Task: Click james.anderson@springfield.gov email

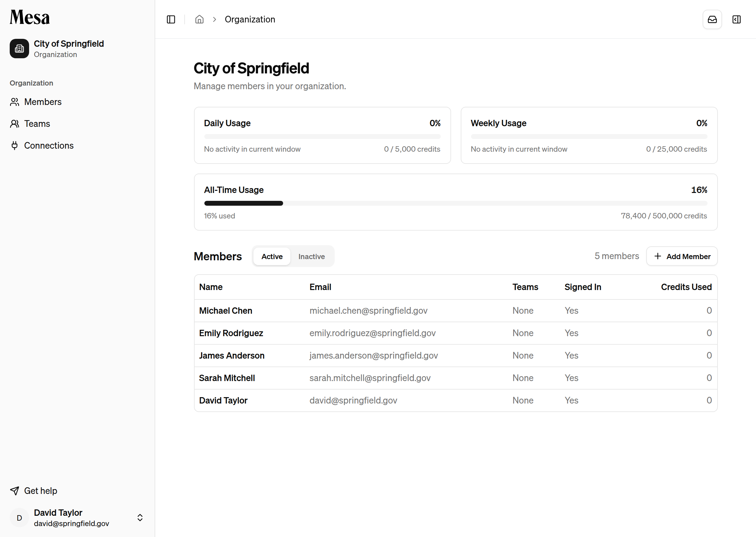Action: pos(374,356)
